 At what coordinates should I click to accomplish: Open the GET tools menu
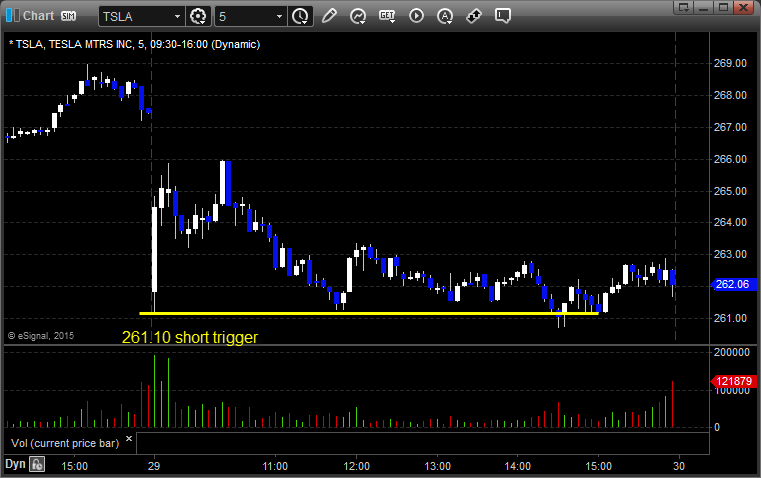(x=387, y=16)
